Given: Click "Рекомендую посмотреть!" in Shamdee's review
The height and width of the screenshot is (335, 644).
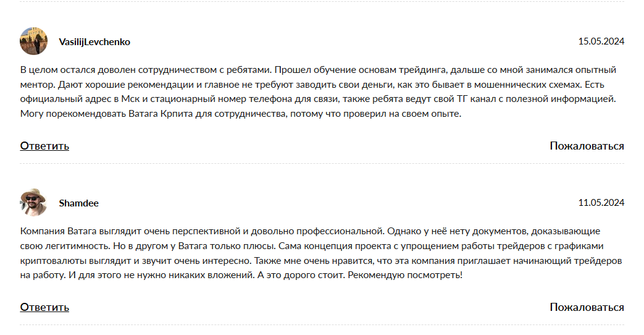Looking at the screenshot, I should click(x=404, y=276).
